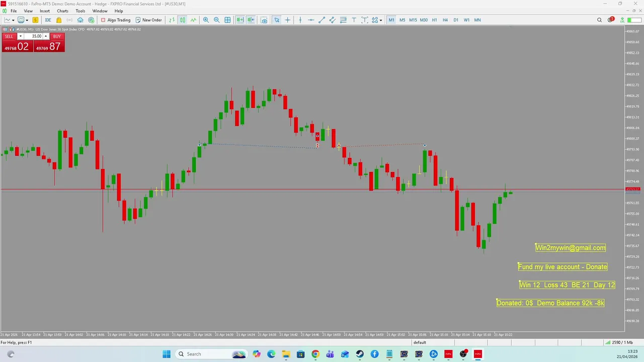
Task: Open the Charts menu
Action: (x=62, y=11)
